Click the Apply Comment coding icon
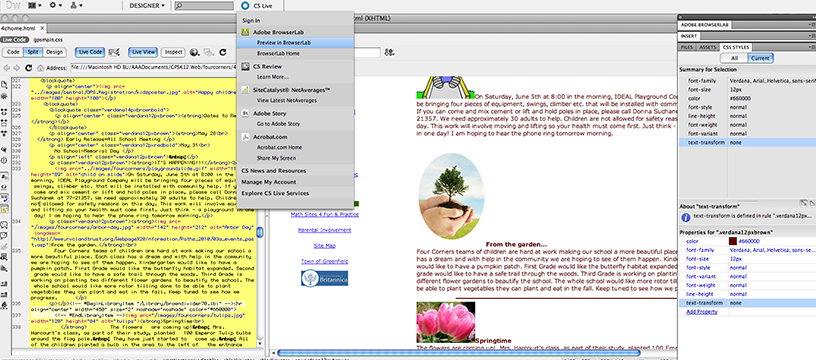The height and width of the screenshot is (360, 816). pyautogui.click(x=4, y=225)
